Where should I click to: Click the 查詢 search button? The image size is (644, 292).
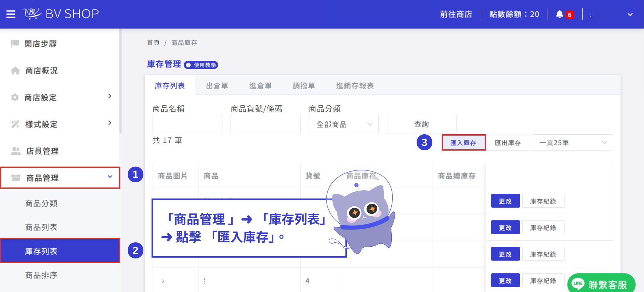pyautogui.click(x=422, y=124)
